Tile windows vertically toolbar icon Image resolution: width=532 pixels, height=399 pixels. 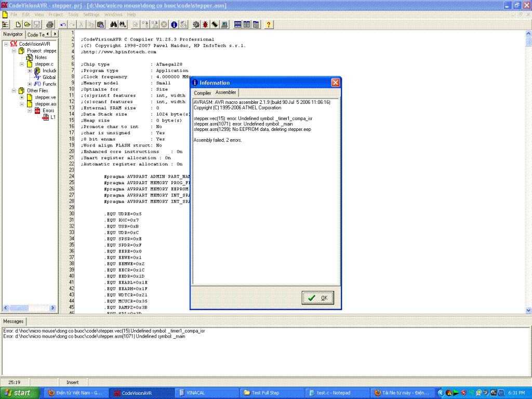tap(247, 24)
